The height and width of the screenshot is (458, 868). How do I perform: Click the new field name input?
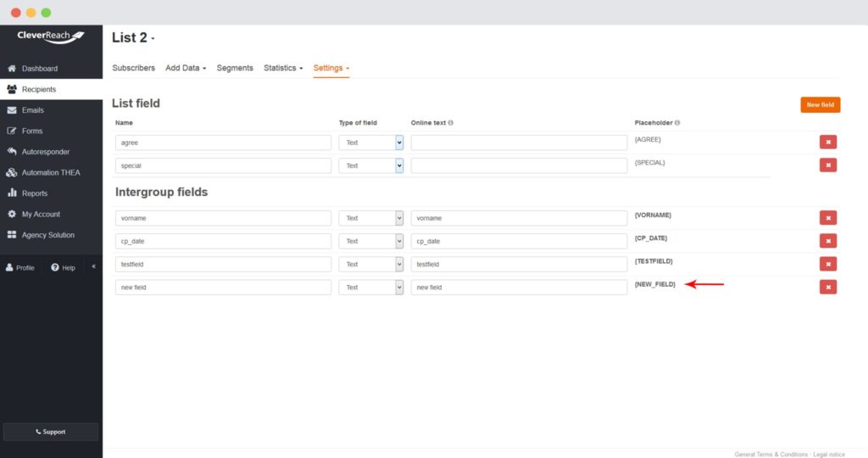(223, 288)
